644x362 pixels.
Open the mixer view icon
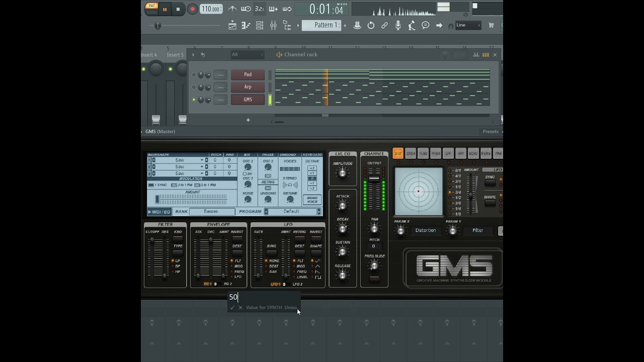[273, 25]
